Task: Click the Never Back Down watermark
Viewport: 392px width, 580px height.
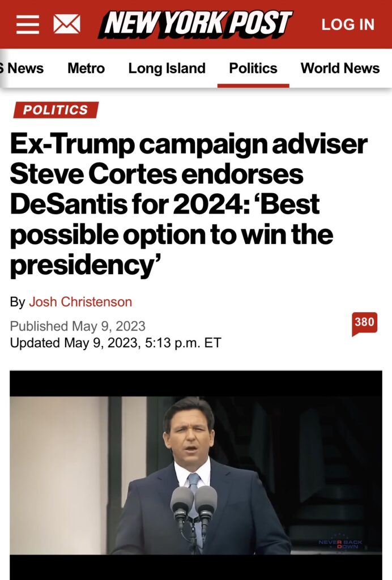Action: click(x=341, y=544)
